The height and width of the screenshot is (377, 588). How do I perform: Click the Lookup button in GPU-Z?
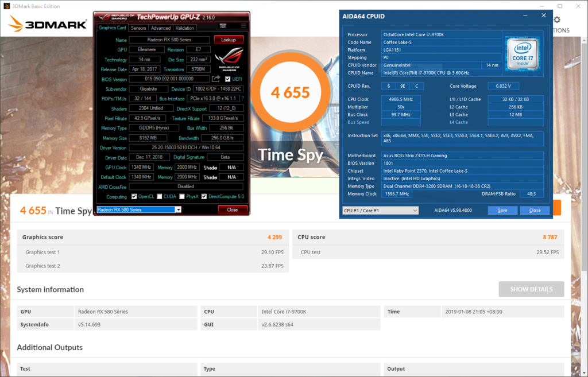[229, 40]
